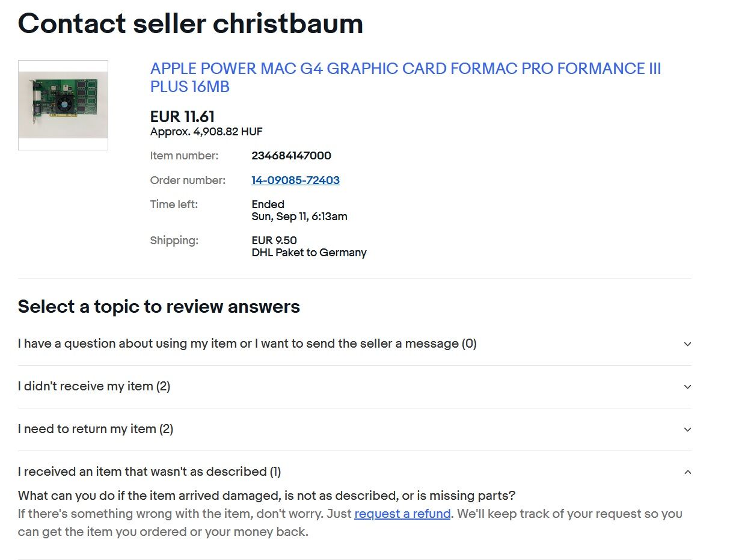Select the I need to return my item topic
This screenshot has width=730, height=560.
tap(96, 429)
